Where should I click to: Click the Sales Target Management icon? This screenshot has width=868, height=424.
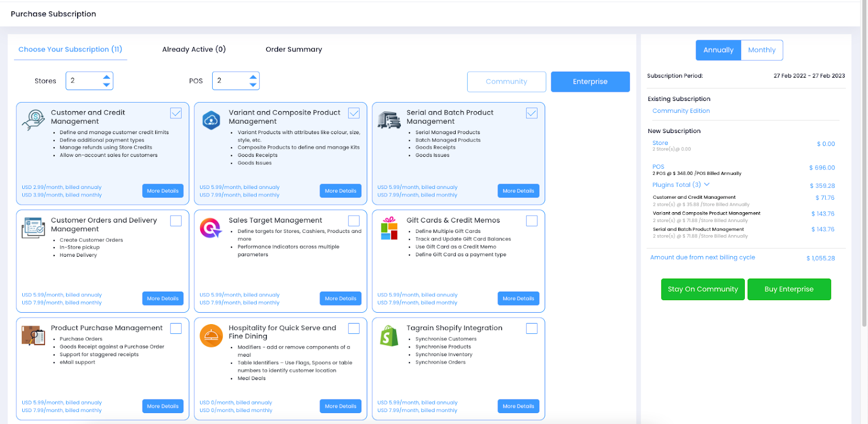tap(211, 227)
